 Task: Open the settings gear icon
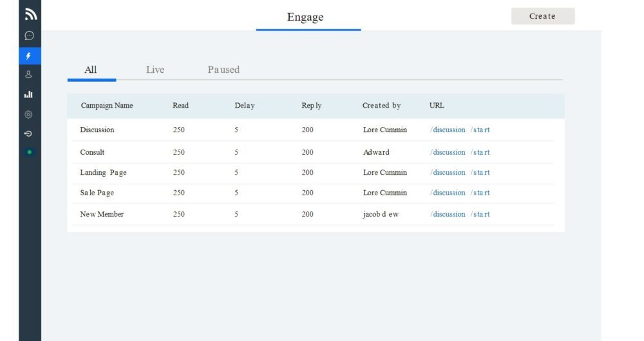[x=30, y=115]
